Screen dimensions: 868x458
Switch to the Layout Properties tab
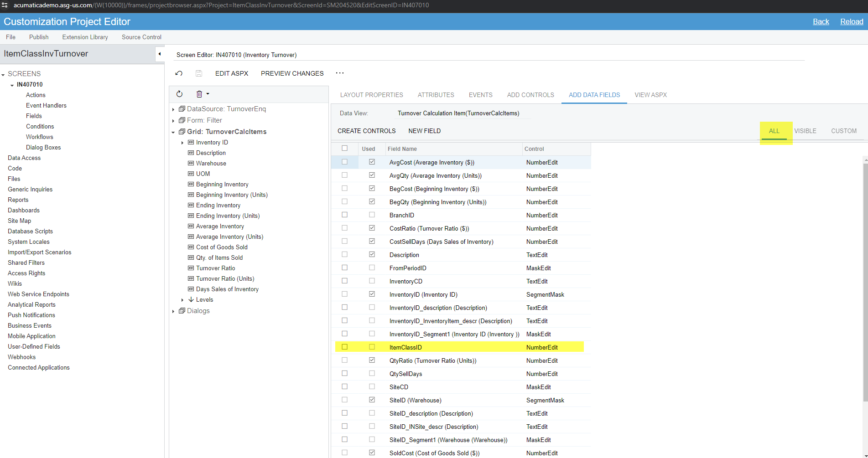(x=371, y=95)
